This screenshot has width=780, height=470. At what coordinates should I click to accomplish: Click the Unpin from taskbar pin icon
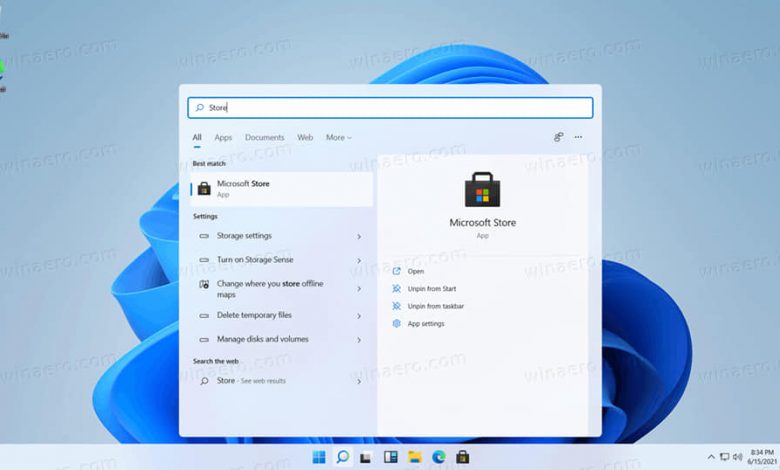pos(396,306)
